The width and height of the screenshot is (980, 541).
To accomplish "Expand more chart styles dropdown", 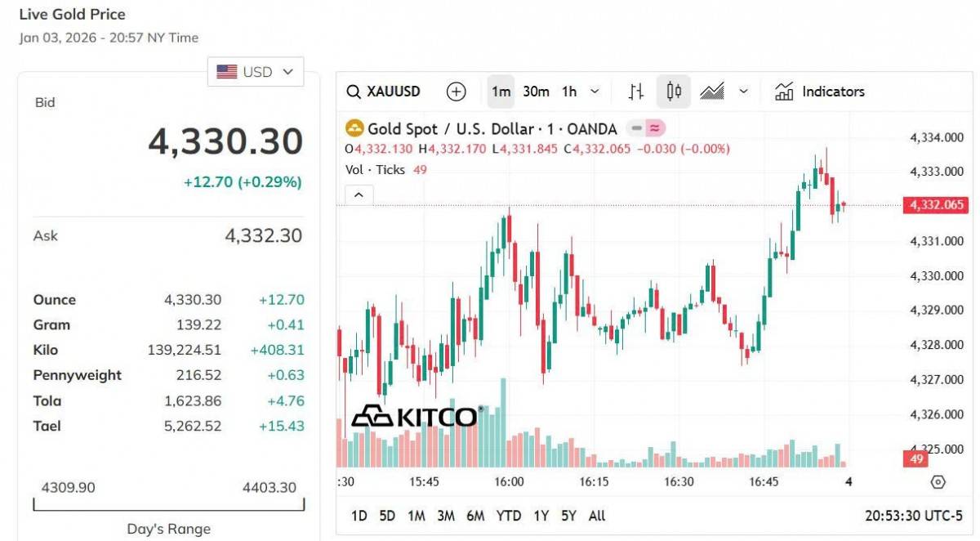I will point(743,92).
